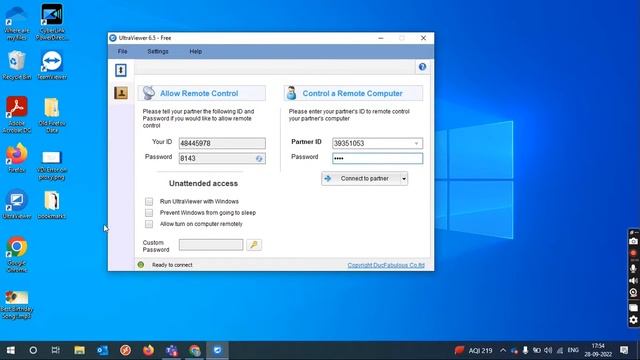Open the contacts book icon in sidebar
640x360 pixels.
coord(121,93)
